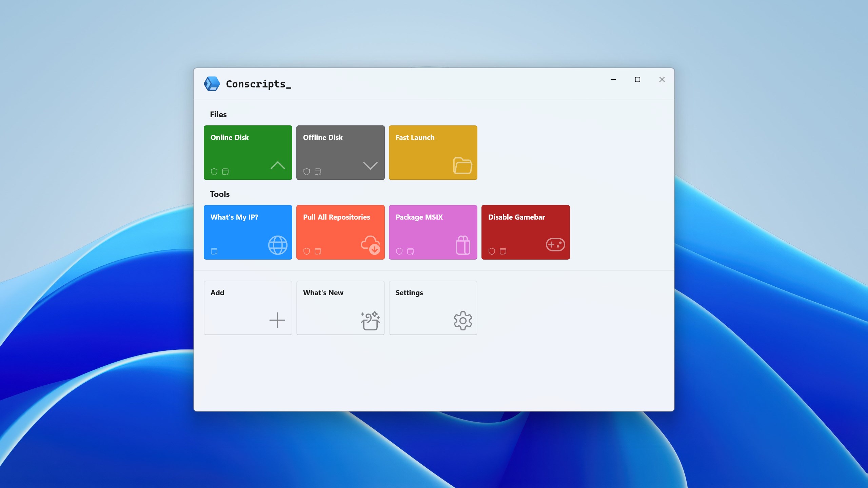Open the "Fast Launch" tile label
The width and height of the screenshot is (868, 488).
click(415, 137)
